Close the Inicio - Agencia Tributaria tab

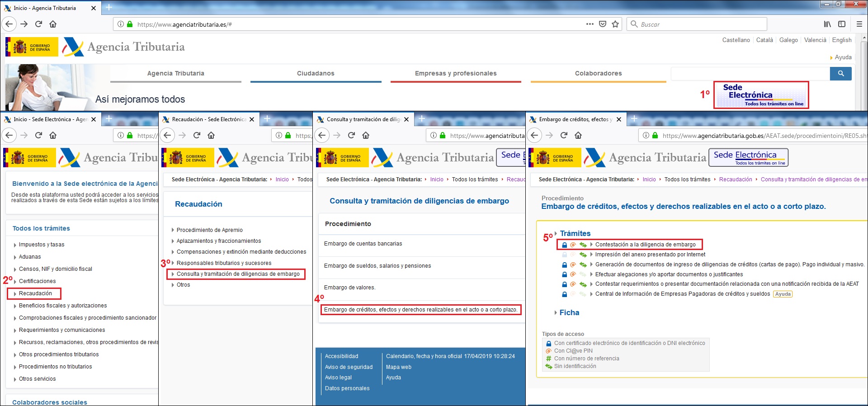click(x=94, y=8)
